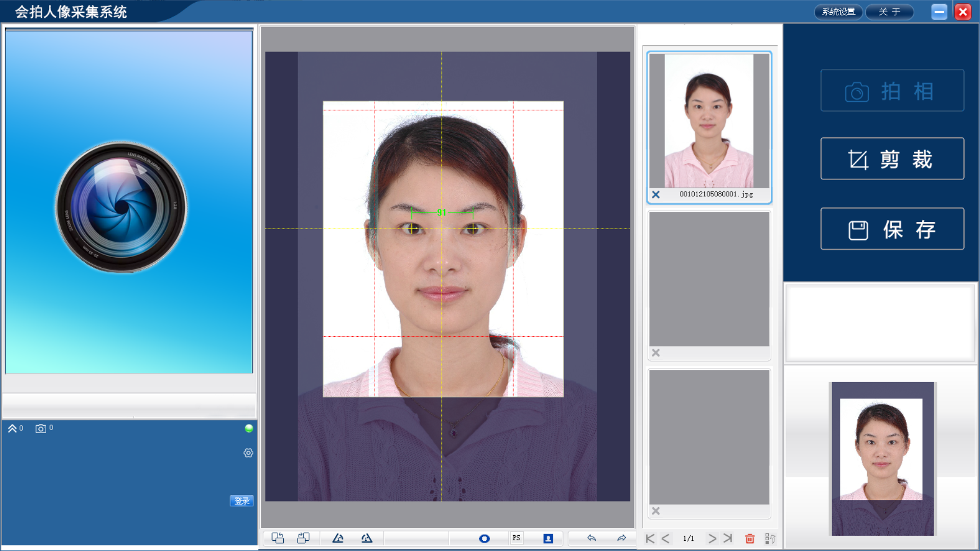The height and width of the screenshot is (551, 980).
Task: Click the portrait silhouette icon
Action: pos(548,538)
